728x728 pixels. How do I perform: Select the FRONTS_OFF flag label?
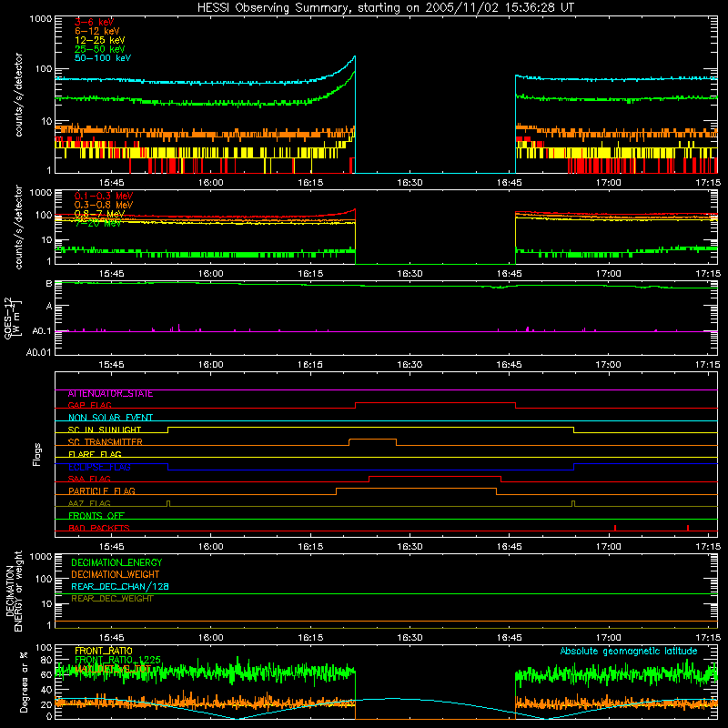pyautogui.click(x=96, y=516)
